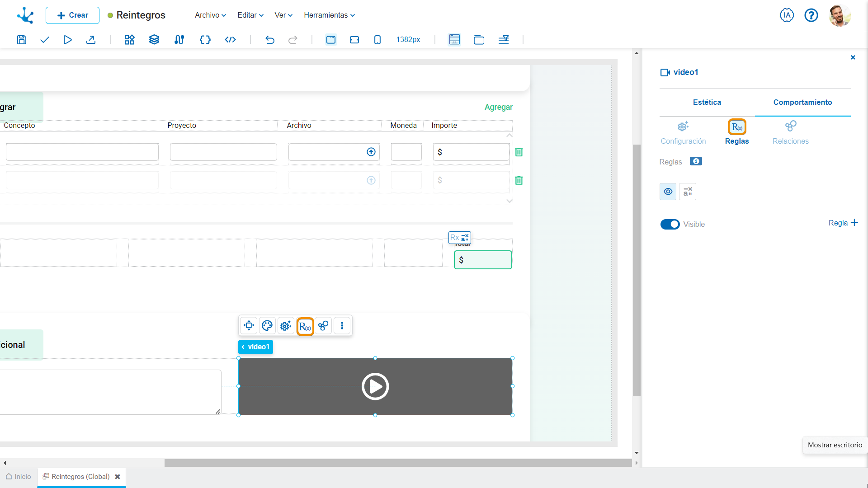Click the R(x) rules icon on video1 toolbar
The width and height of the screenshot is (868, 488).
(305, 326)
